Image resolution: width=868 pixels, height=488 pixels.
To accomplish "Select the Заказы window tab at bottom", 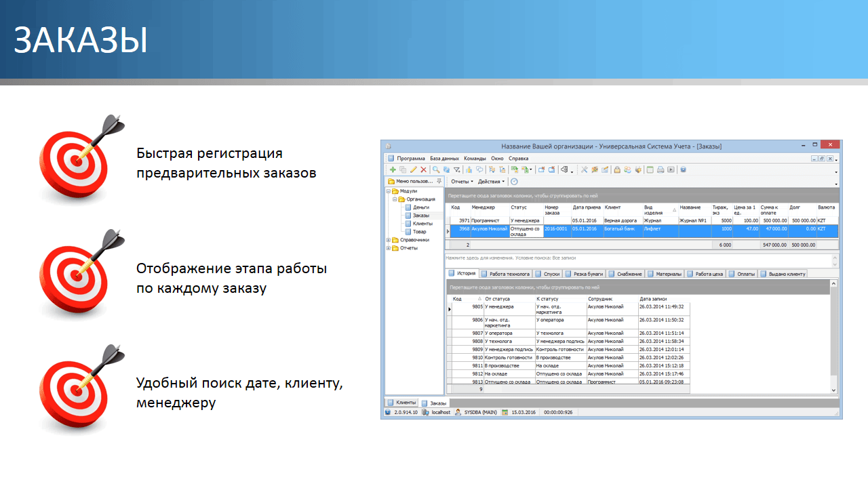I will click(433, 403).
